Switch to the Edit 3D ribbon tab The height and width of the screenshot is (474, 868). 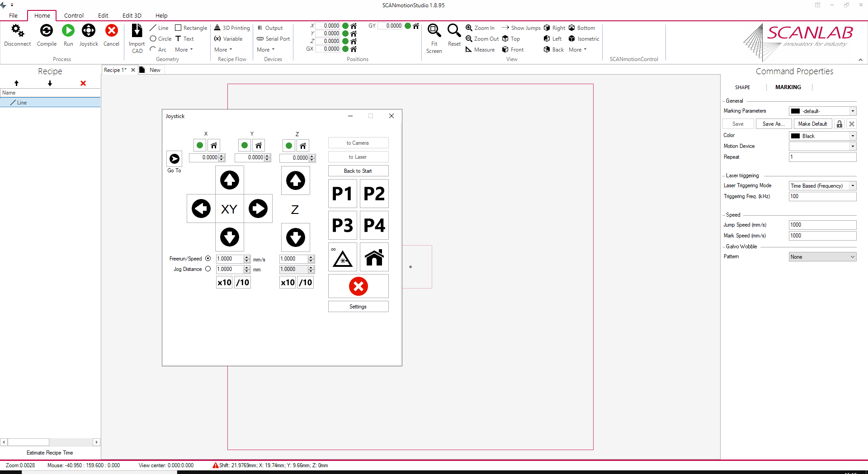(132, 15)
